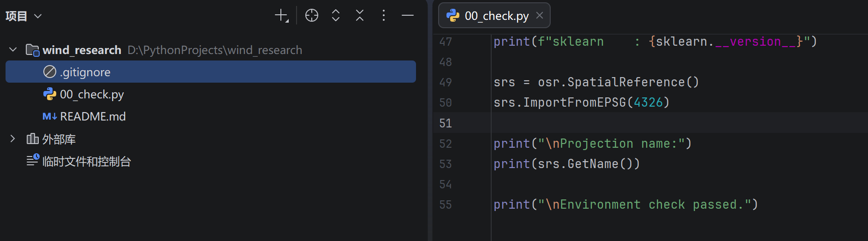
Task: Expand all tree nodes with the expand icon
Action: [336, 16]
